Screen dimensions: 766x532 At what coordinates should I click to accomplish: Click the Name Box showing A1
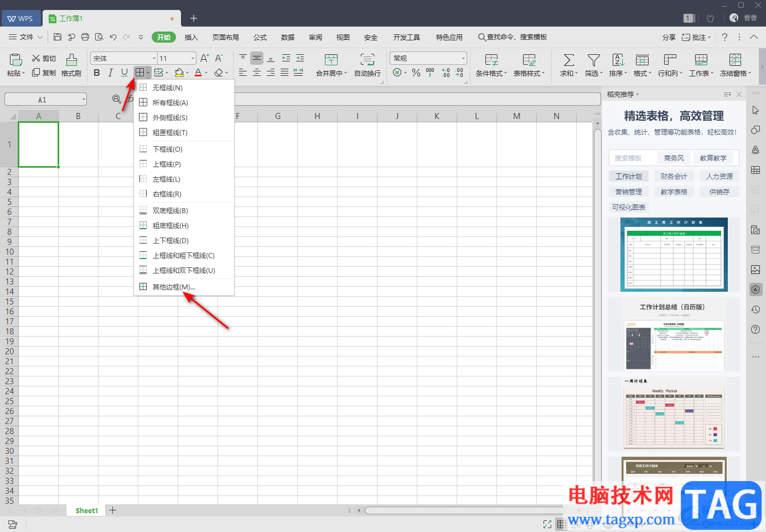[45, 100]
